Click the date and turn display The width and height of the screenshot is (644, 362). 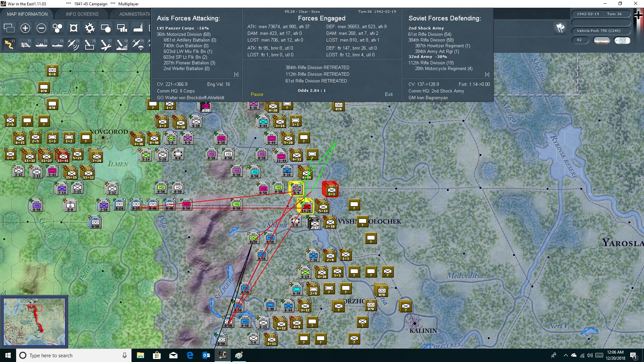601,14
